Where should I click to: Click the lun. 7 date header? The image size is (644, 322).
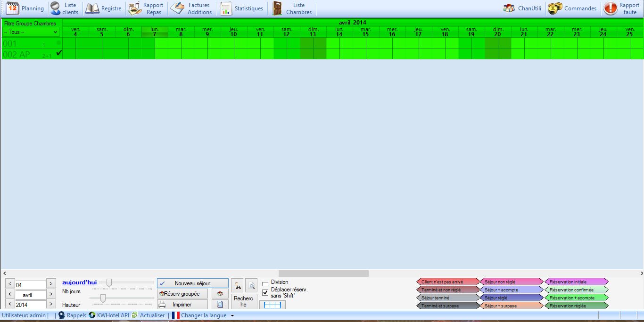tap(155, 32)
